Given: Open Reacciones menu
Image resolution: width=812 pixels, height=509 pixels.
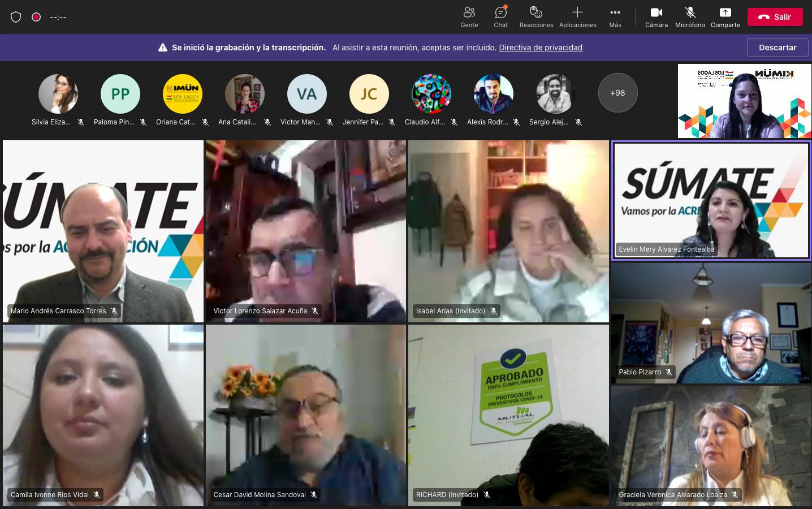Looking at the screenshot, I should tap(536, 17).
